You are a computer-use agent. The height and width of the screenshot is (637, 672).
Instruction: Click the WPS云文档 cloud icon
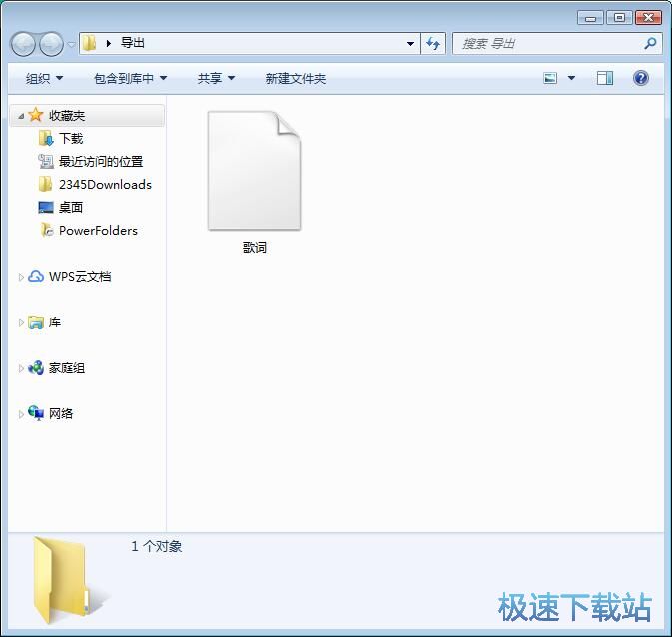pos(36,276)
